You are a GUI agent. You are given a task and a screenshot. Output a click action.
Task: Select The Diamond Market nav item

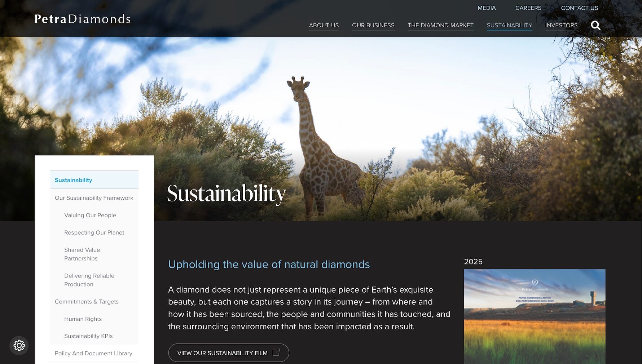(x=440, y=25)
